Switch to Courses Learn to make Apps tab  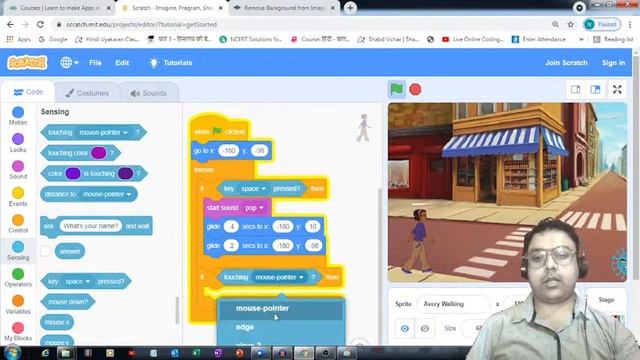(60, 8)
